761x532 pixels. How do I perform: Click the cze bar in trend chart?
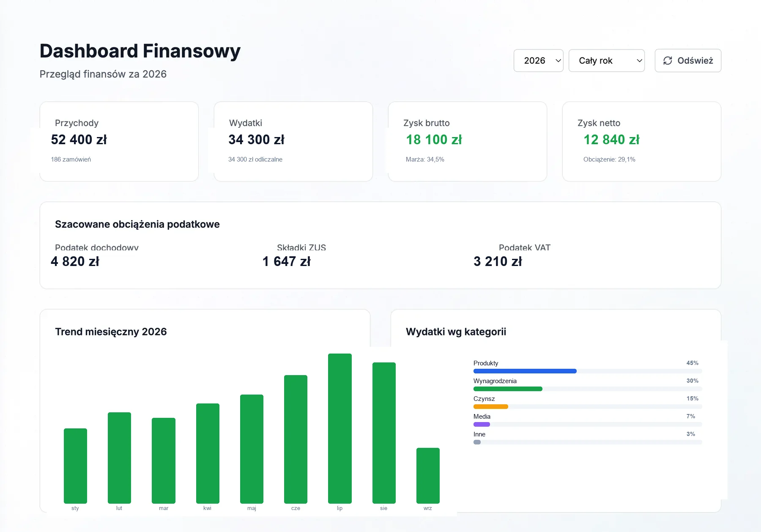(x=296, y=439)
